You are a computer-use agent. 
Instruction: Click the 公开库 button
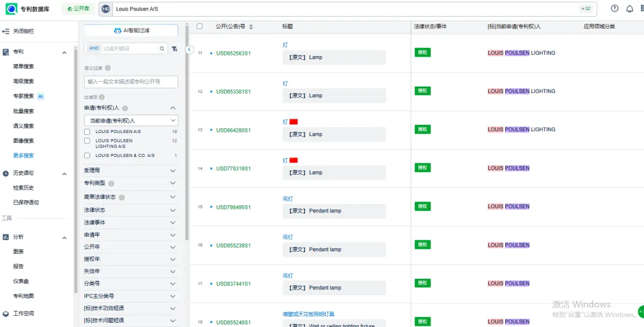(79, 8)
